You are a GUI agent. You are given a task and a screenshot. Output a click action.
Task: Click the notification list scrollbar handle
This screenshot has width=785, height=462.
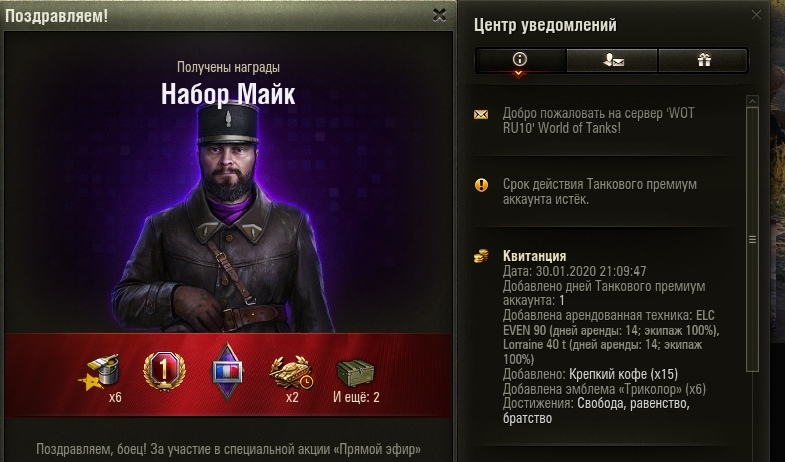tap(752, 239)
